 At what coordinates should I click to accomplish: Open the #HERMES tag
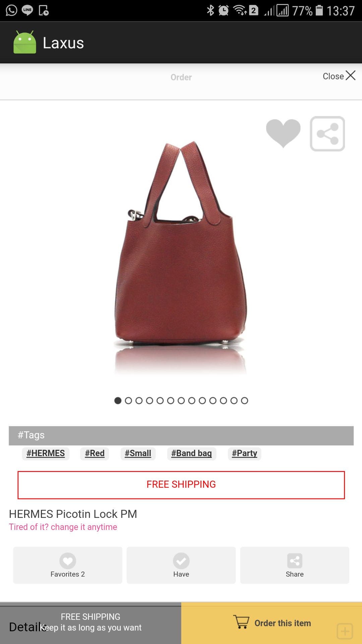(x=46, y=453)
